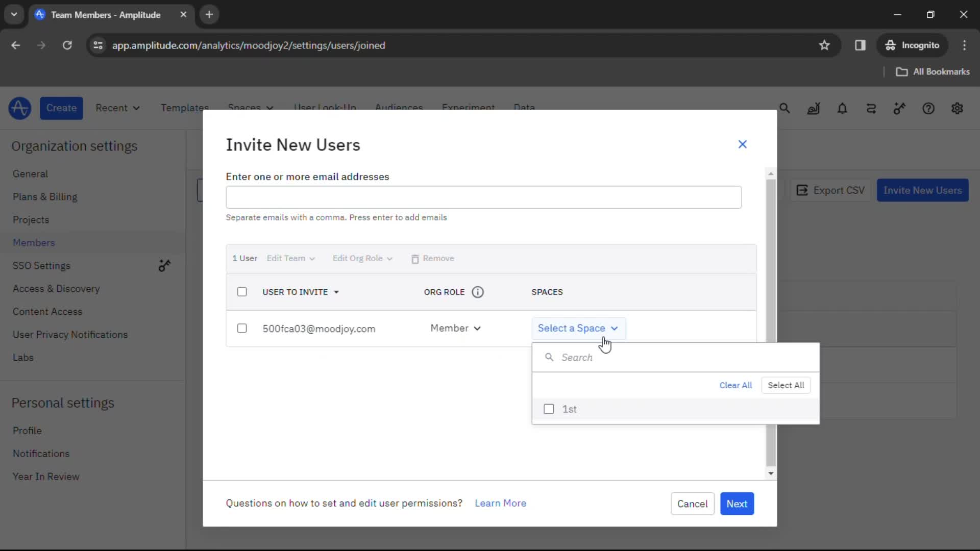Screen dimensions: 980x551
Task: Open the Notifications panel icon
Action: (843, 108)
